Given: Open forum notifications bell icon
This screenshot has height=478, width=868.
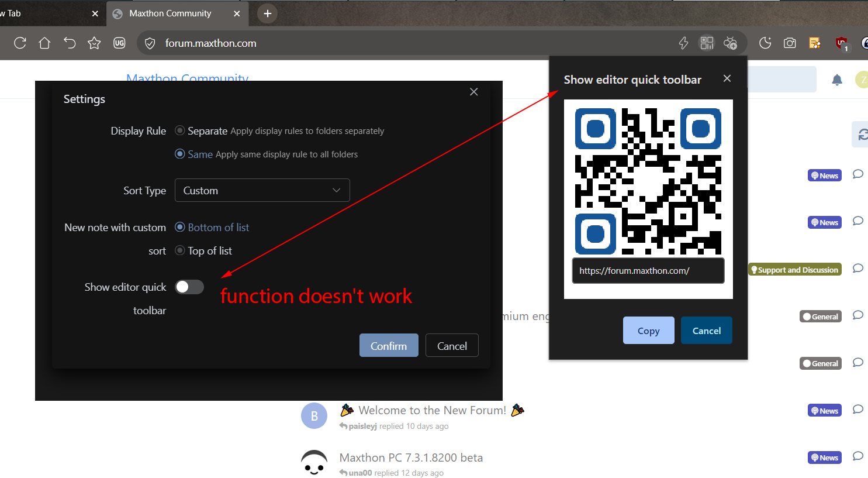Looking at the screenshot, I should 837,80.
